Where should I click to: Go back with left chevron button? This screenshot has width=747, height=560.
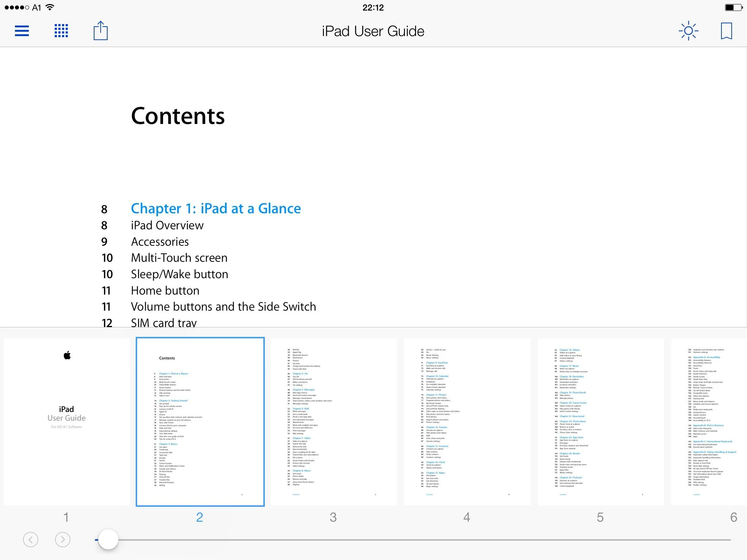pyautogui.click(x=31, y=539)
